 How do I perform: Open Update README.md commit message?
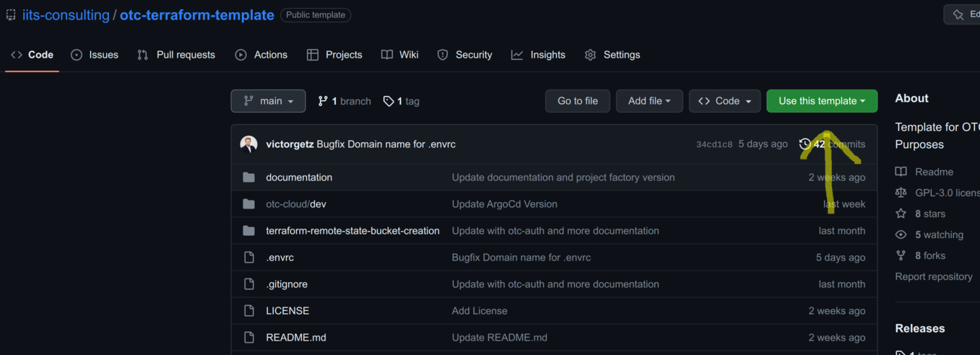500,338
